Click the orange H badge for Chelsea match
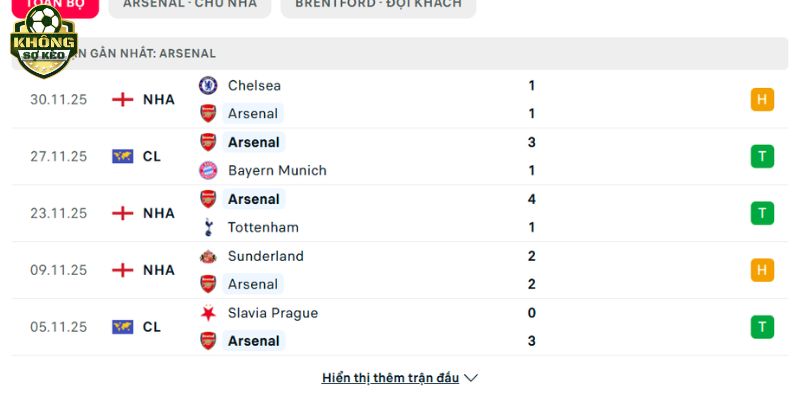The image size is (800, 400). pos(762,99)
